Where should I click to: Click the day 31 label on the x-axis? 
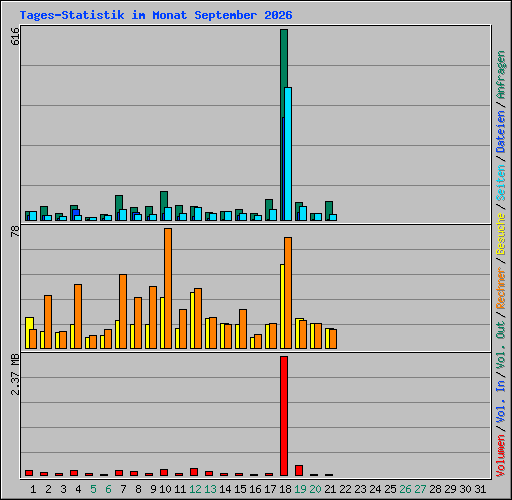click(x=480, y=489)
